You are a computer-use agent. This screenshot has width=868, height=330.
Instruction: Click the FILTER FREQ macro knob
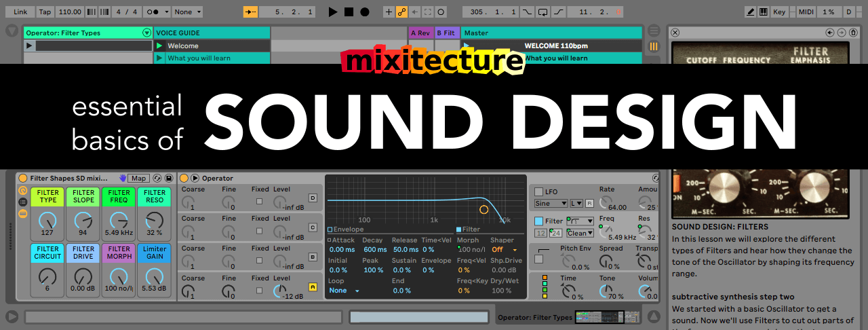coord(118,220)
